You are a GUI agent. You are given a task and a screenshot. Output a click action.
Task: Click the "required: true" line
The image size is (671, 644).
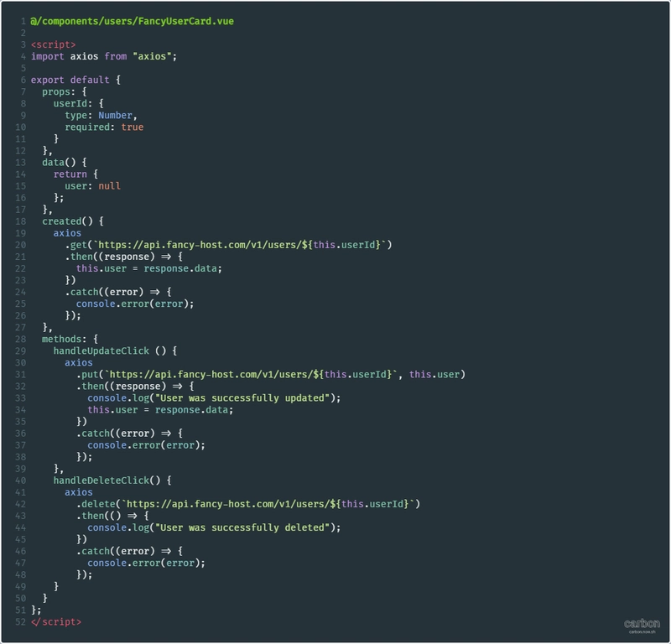pos(104,127)
